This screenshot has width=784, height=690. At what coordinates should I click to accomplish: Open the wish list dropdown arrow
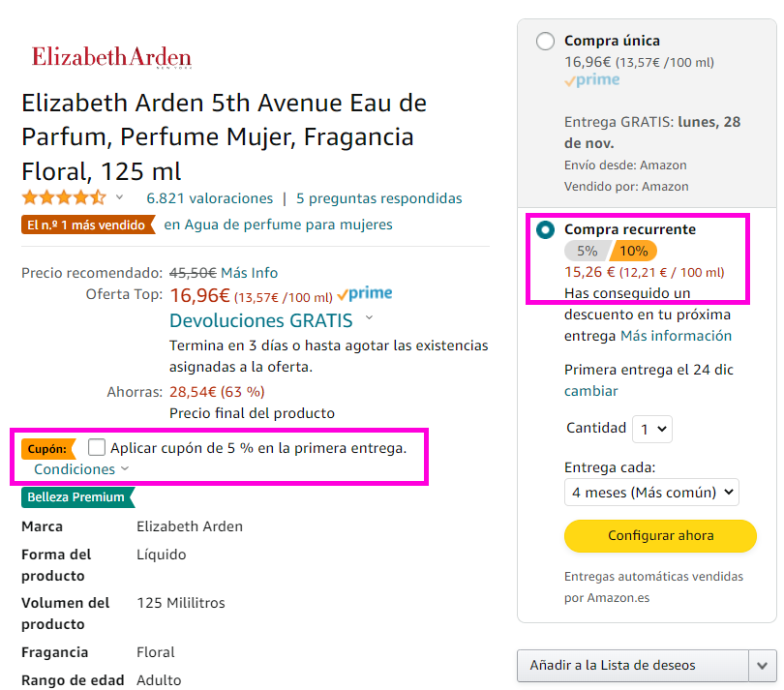[x=762, y=666]
